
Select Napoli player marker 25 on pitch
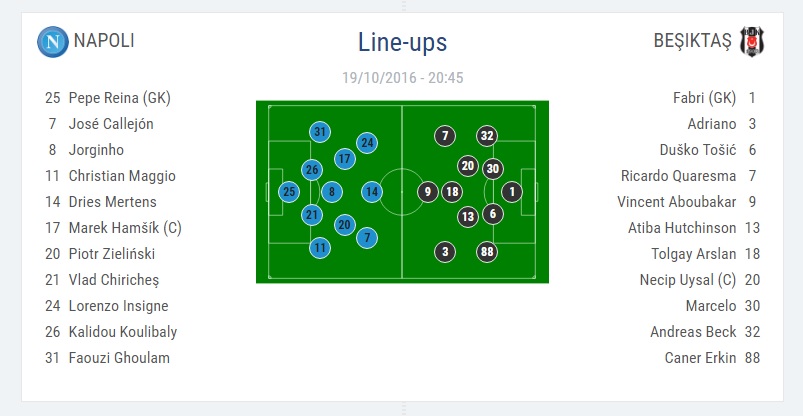click(x=289, y=192)
